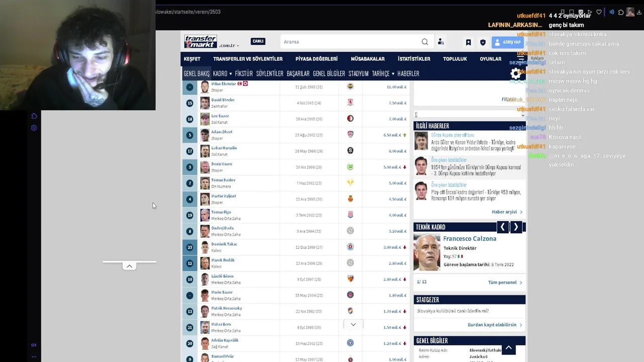Viewport: 644px width, 362px height.
Task: Click Leo Sauer's Feyenoord crest
Action: [x=350, y=119]
